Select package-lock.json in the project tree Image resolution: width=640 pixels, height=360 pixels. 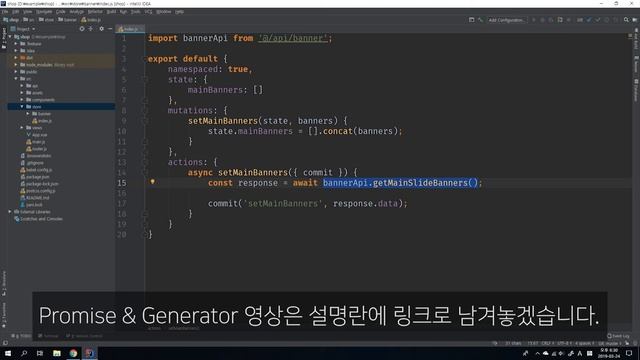click(x=39, y=184)
